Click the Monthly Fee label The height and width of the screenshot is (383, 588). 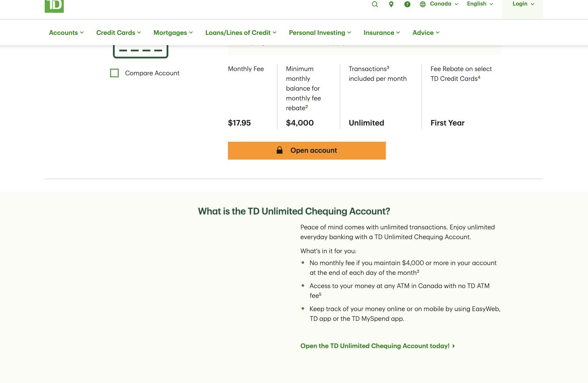(246, 69)
